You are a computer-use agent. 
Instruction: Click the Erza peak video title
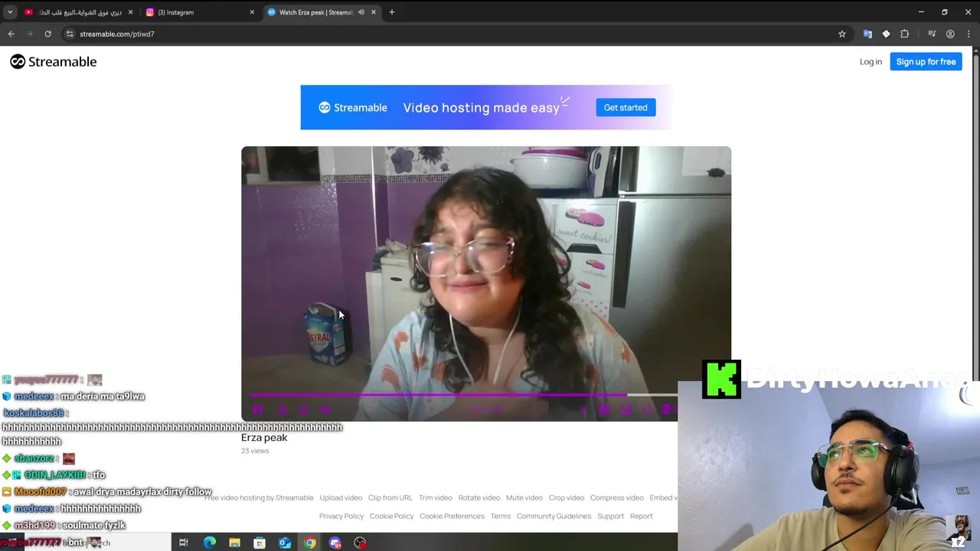click(264, 438)
